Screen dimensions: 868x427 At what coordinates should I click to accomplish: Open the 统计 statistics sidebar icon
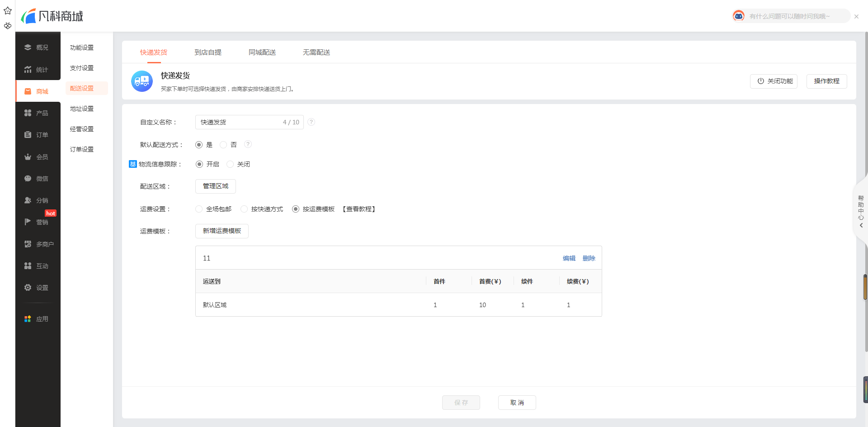(x=28, y=70)
